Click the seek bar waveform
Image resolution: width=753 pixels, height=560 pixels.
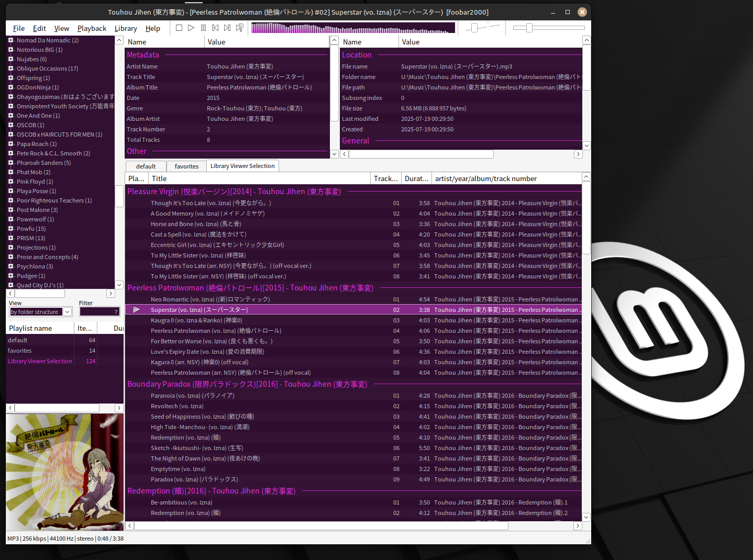[353, 28]
